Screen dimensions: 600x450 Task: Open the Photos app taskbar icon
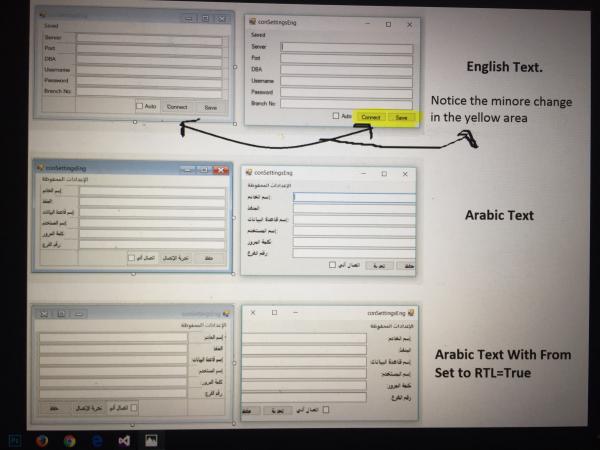151,441
